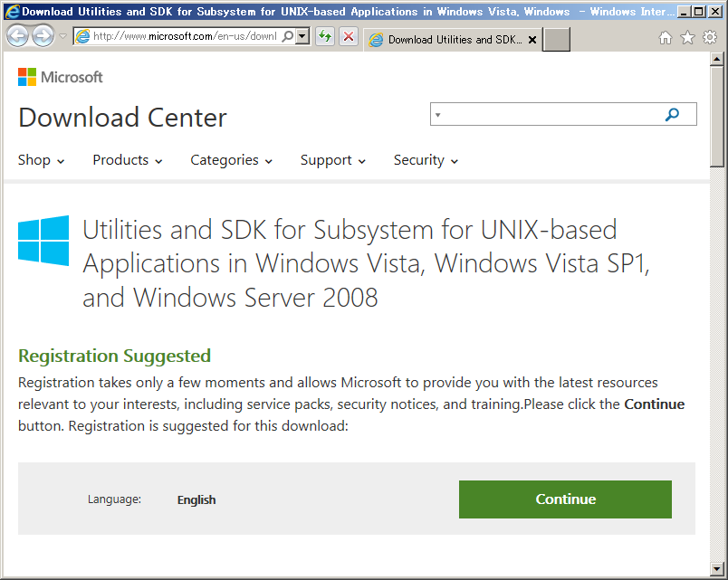728x580 pixels.
Task: Open the Download Center heading link
Action: point(122,118)
